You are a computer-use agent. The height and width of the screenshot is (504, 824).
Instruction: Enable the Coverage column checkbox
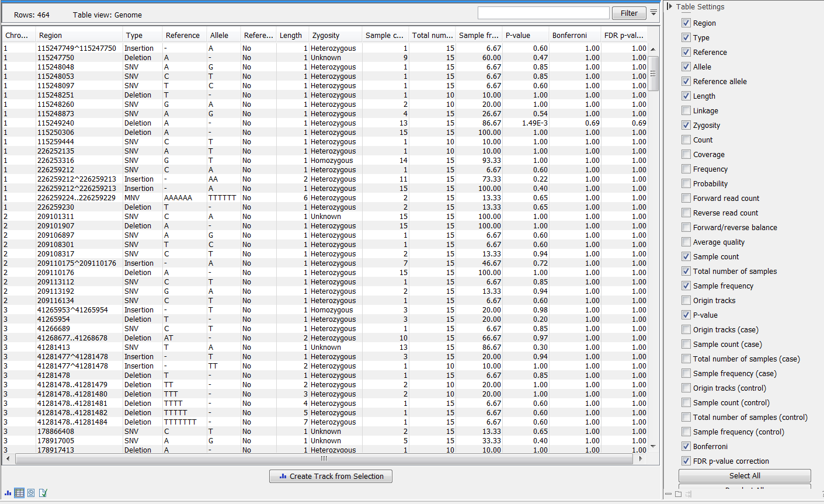[x=686, y=154]
